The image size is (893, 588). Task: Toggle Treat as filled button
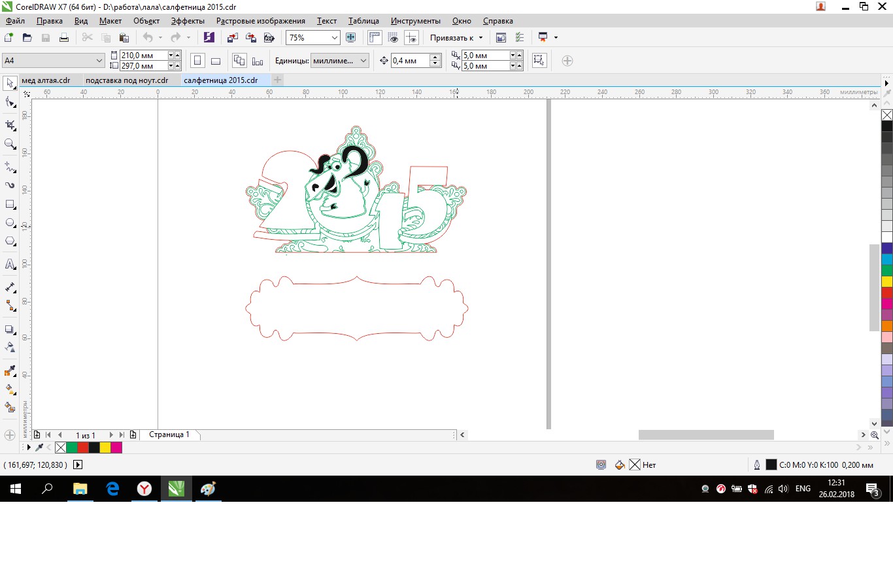click(x=539, y=61)
